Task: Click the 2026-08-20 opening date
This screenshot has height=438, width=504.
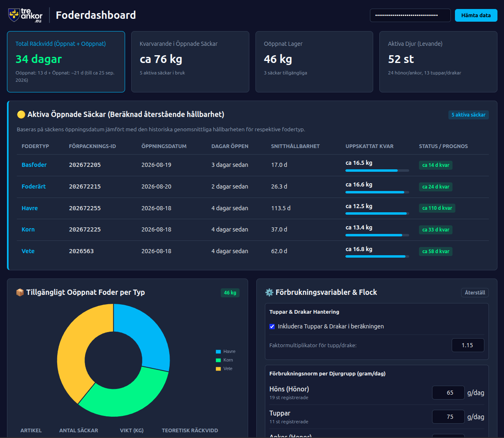Action: [x=156, y=186]
